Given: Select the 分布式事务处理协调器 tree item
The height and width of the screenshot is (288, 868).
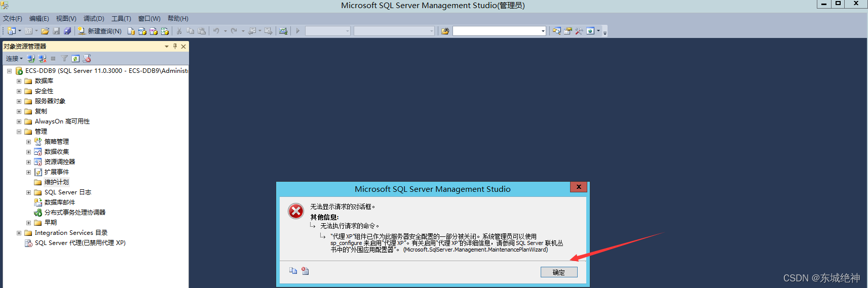Looking at the screenshot, I should pos(75,213).
